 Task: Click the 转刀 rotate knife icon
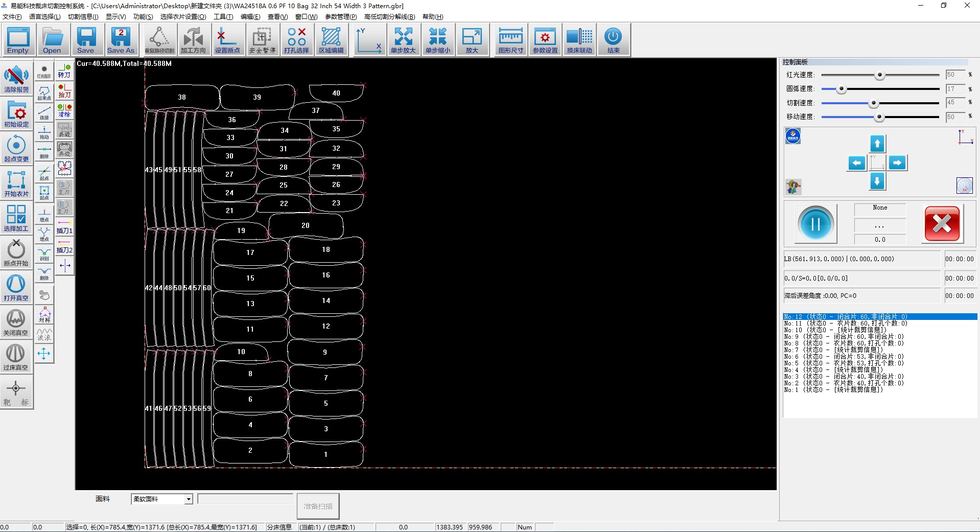[64, 71]
